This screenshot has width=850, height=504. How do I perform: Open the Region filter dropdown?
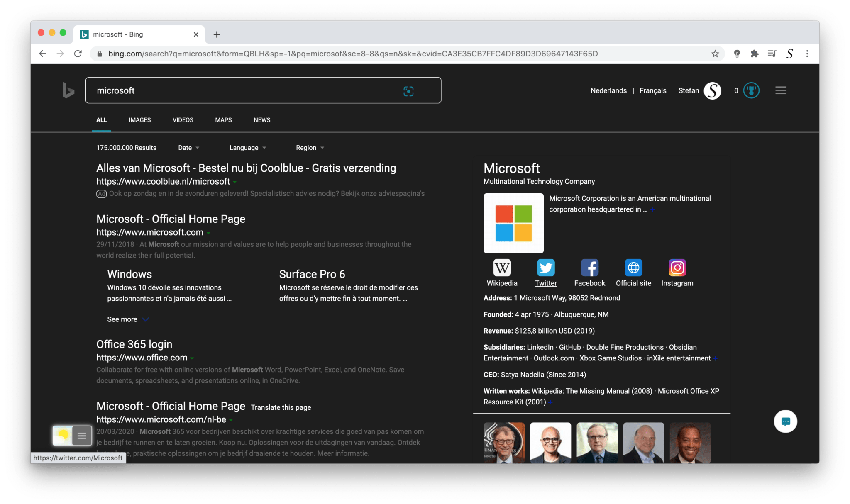(310, 148)
